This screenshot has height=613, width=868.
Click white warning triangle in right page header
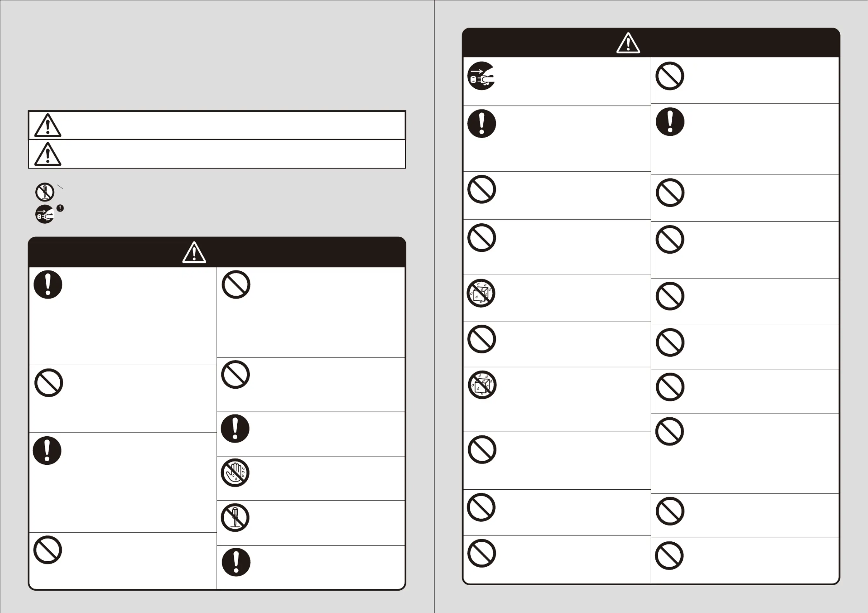click(628, 43)
